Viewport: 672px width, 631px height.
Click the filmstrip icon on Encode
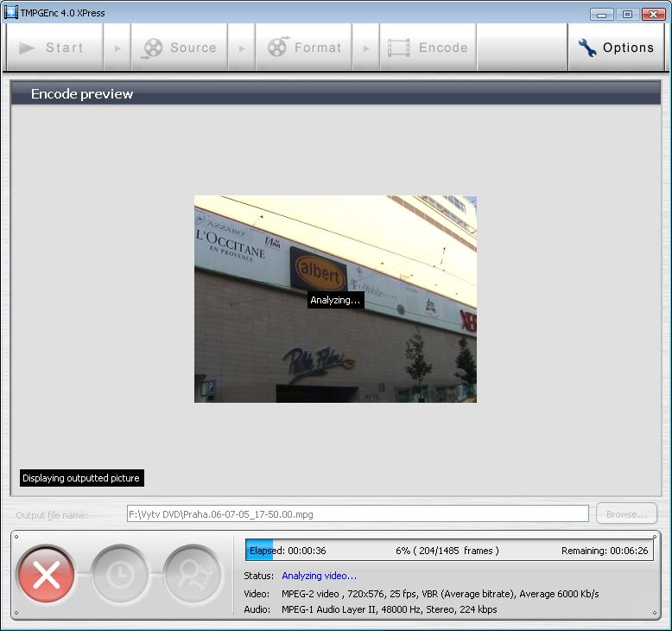[398, 48]
